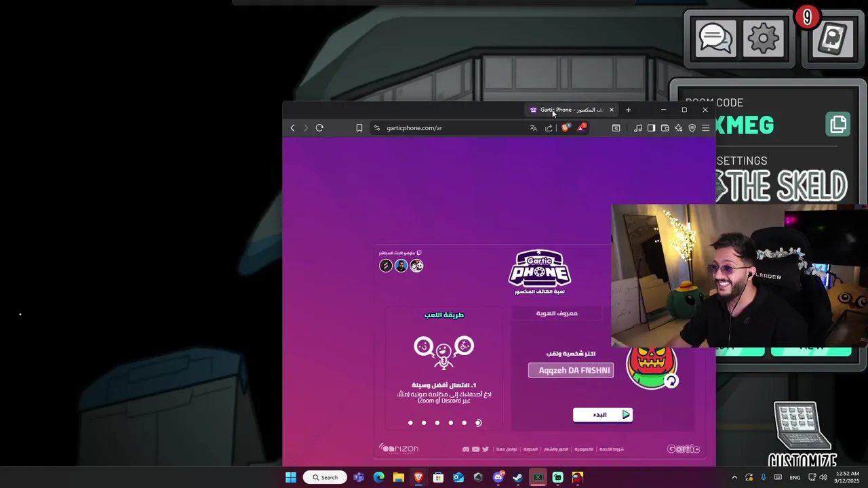868x488 pixels.
Task: Open Discord from taskbar
Action: [x=498, y=477]
